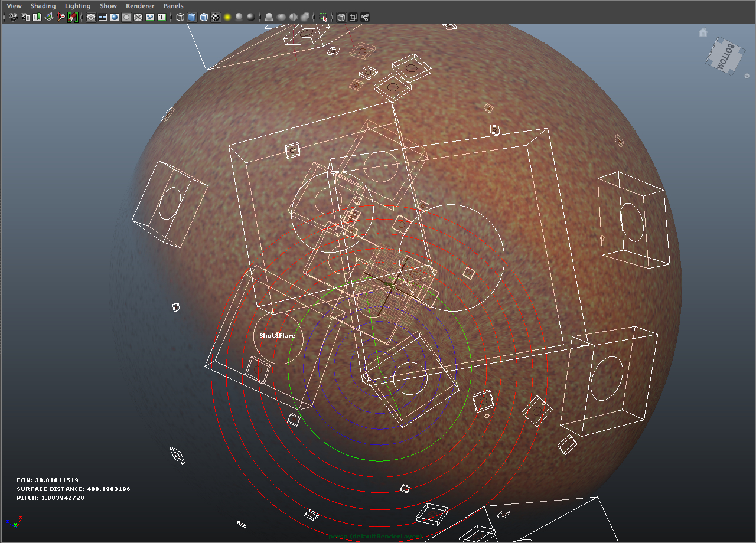Toggle X-Ray display cube icon
The width and height of the screenshot is (756, 543).
click(341, 17)
